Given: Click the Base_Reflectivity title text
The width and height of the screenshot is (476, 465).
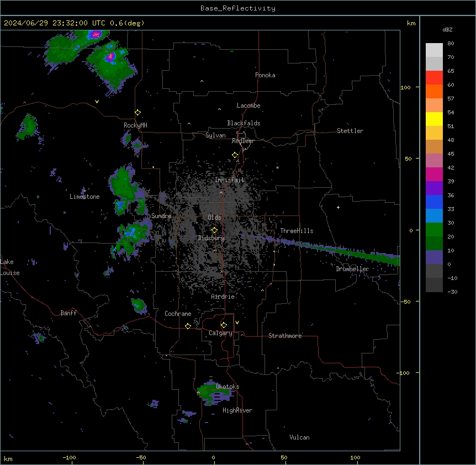Looking at the screenshot, I should (x=238, y=8).
